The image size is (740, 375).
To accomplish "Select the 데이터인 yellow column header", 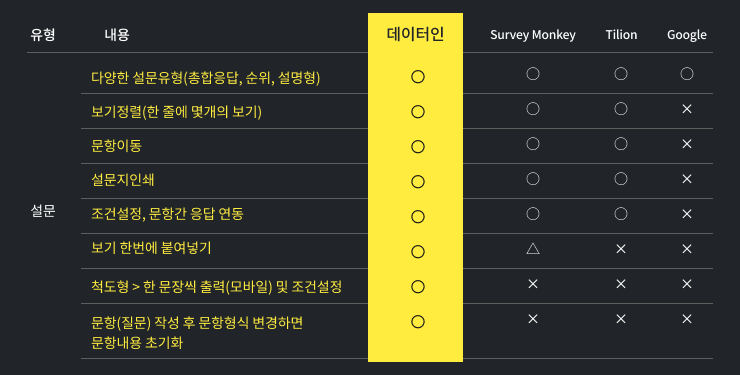I will point(415,34).
